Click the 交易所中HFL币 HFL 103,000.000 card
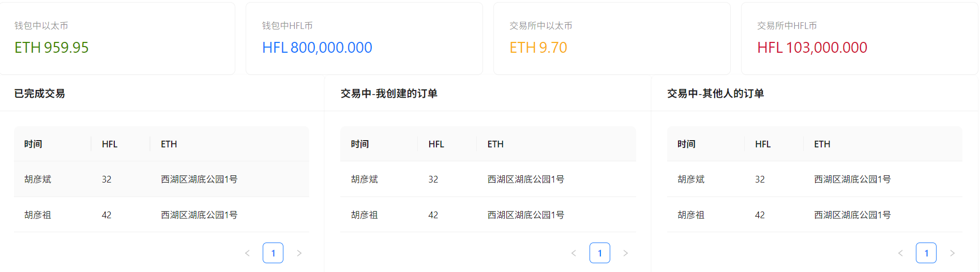Viewport: 980px width, 272px height. tap(859, 39)
